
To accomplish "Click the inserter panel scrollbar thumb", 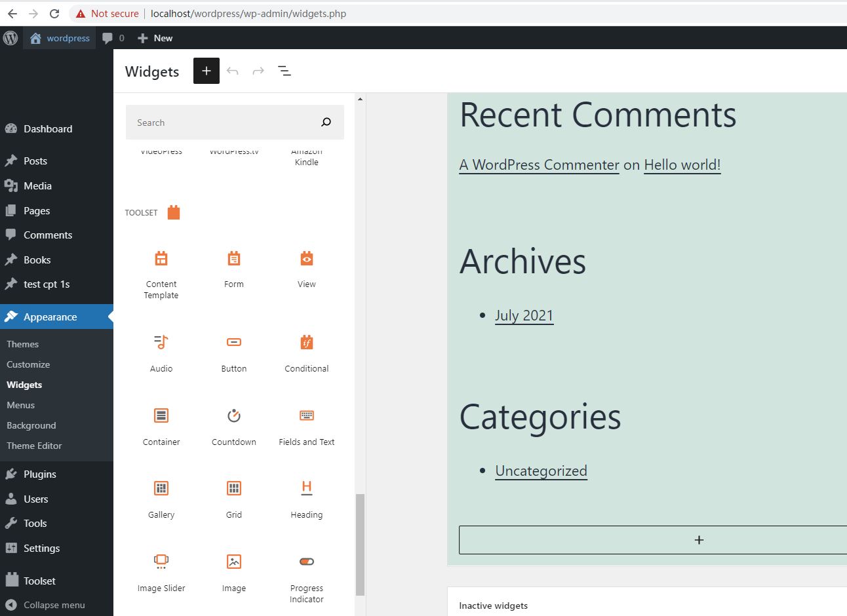I will (x=360, y=545).
